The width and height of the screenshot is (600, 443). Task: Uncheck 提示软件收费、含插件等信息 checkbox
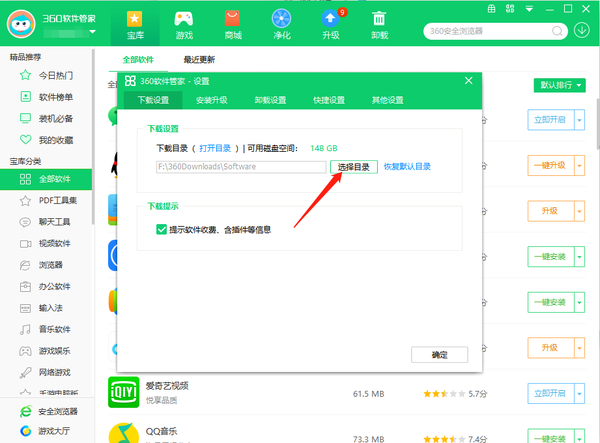click(161, 229)
